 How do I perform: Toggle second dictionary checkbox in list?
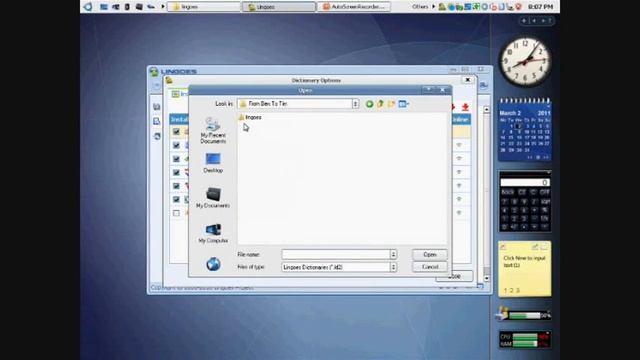point(176,145)
